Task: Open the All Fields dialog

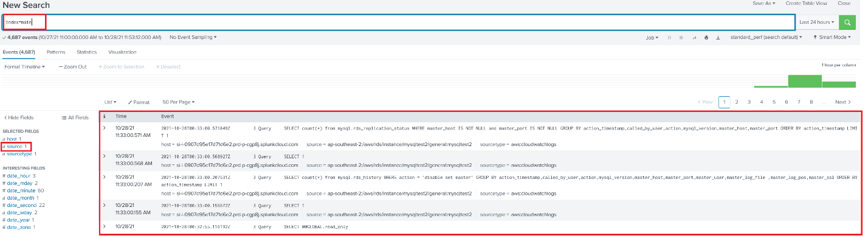Action: click(x=75, y=117)
